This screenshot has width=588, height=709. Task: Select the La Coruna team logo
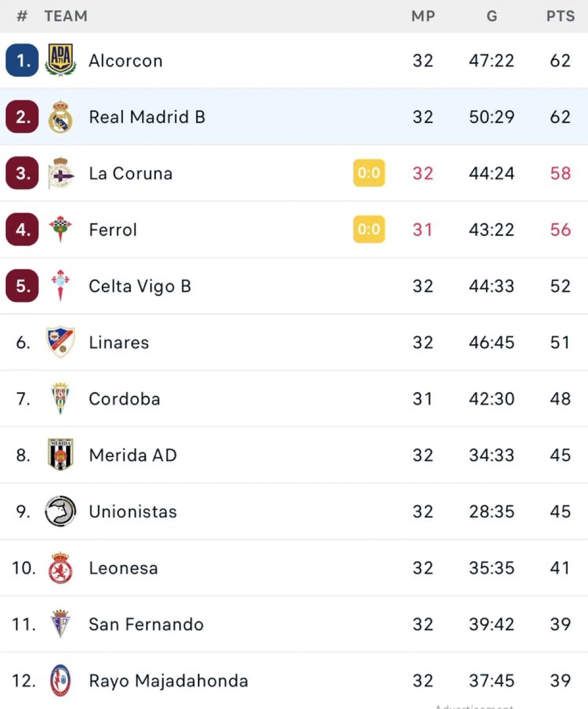(x=60, y=173)
